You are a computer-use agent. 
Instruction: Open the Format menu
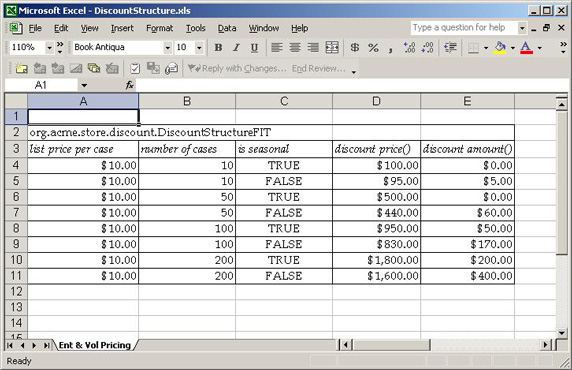159,28
